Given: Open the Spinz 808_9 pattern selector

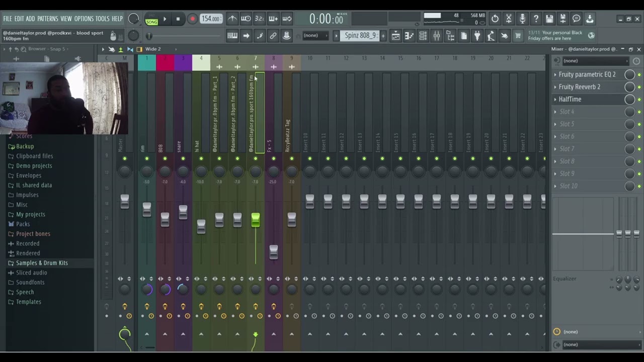Looking at the screenshot, I should [x=360, y=36].
